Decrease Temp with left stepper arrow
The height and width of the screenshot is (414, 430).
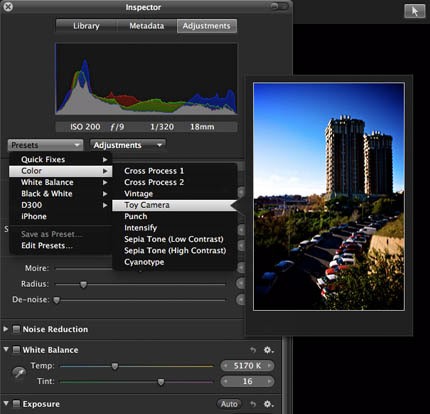point(226,366)
